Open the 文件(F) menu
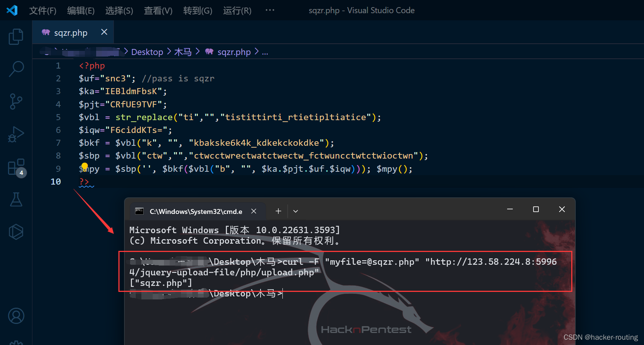The height and width of the screenshot is (345, 644). (43, 11)
